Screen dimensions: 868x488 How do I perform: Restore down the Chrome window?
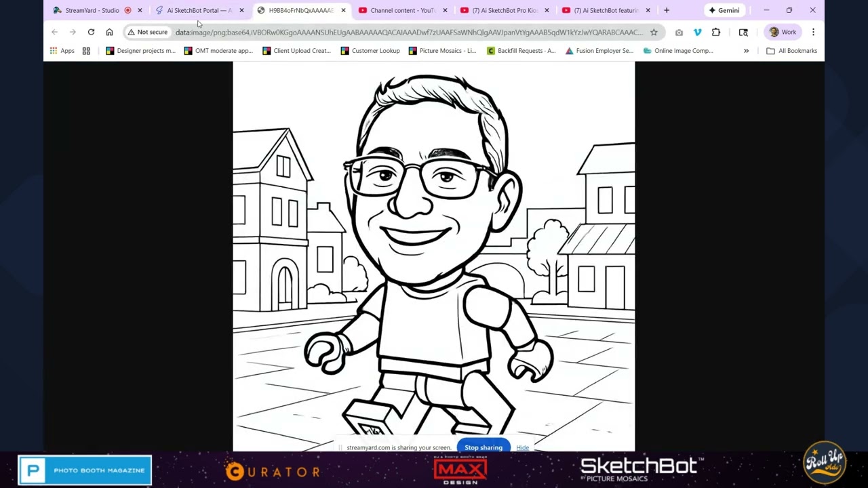(789, 10)
